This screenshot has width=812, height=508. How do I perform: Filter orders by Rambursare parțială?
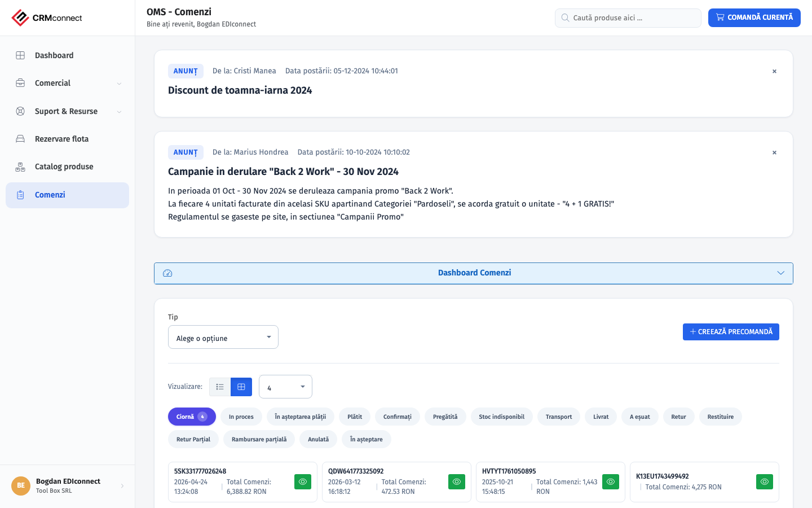pyautogui.click(x=259, y=439)
